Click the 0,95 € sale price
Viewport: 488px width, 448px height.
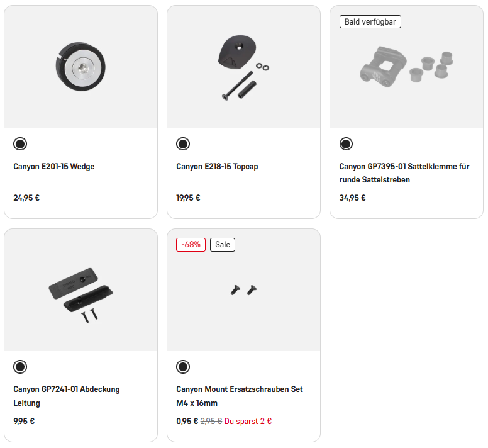click(x=187, y=421)
